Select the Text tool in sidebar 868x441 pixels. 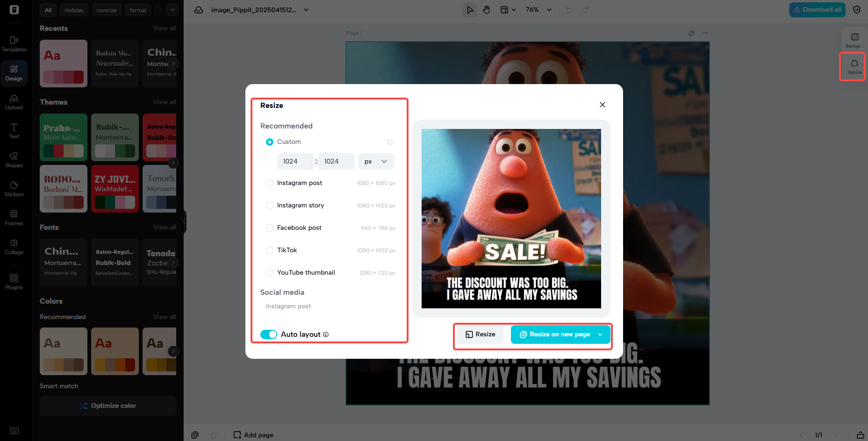click(14, 131)
